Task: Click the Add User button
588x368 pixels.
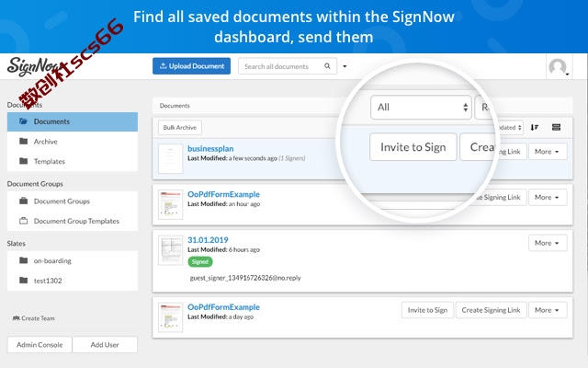Action: click(105, 345)
